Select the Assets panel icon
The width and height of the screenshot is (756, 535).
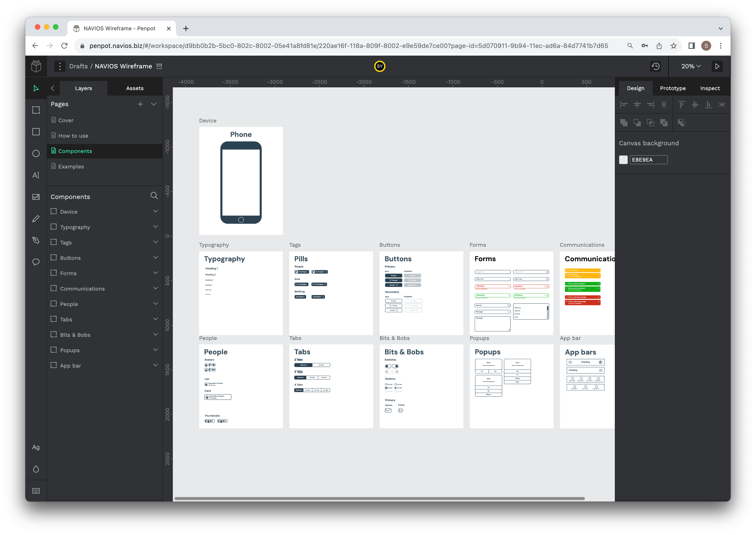coord(134,88)
